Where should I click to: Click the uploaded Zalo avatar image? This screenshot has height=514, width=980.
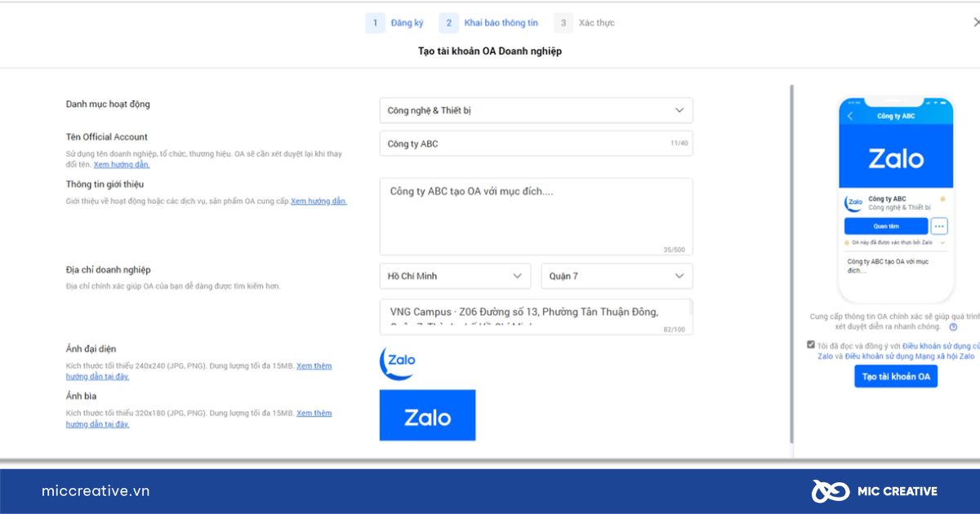398,363
